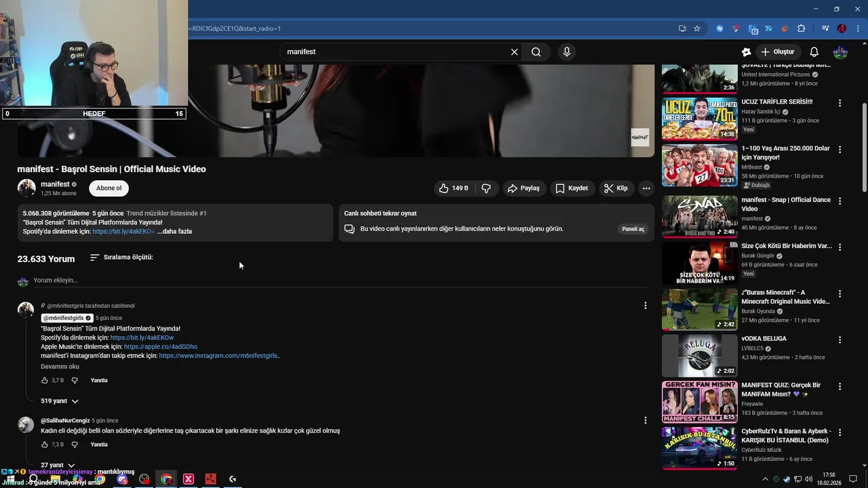Viewport: 868px width, 488px height.
Task: Click the install app icon in address bar
Action: (x=682, y=28)
